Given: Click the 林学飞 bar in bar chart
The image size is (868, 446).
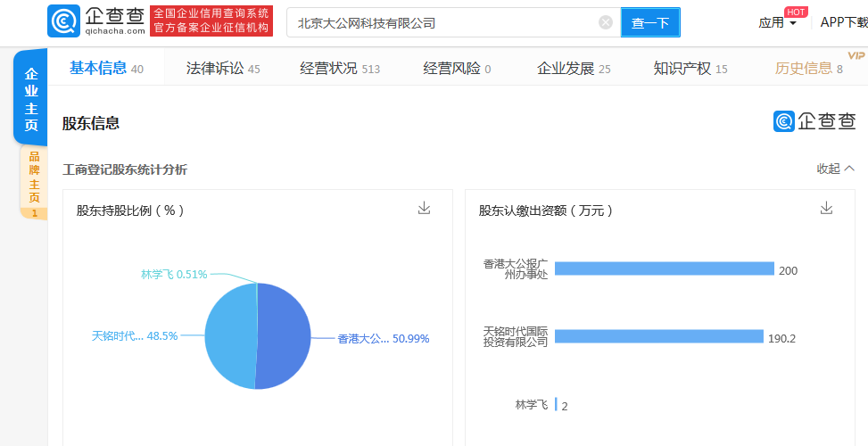Looking at the screenshot, I should (x=556, y=404).
